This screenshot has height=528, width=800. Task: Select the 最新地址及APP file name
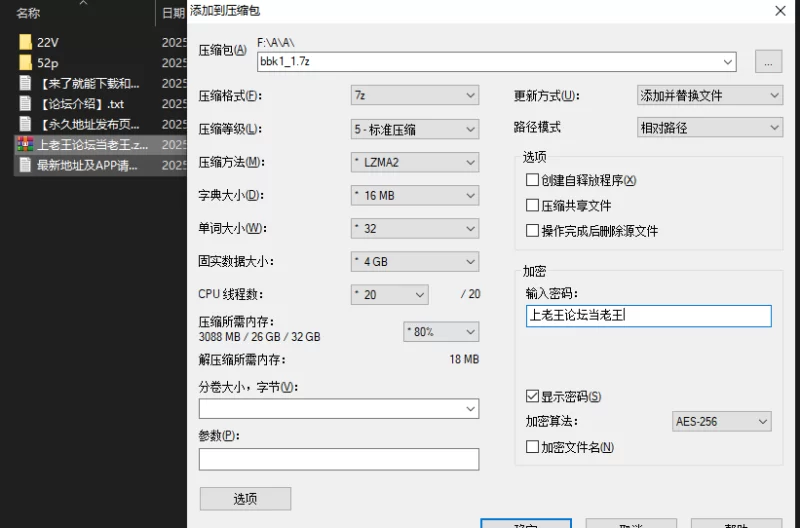[87, 165]
